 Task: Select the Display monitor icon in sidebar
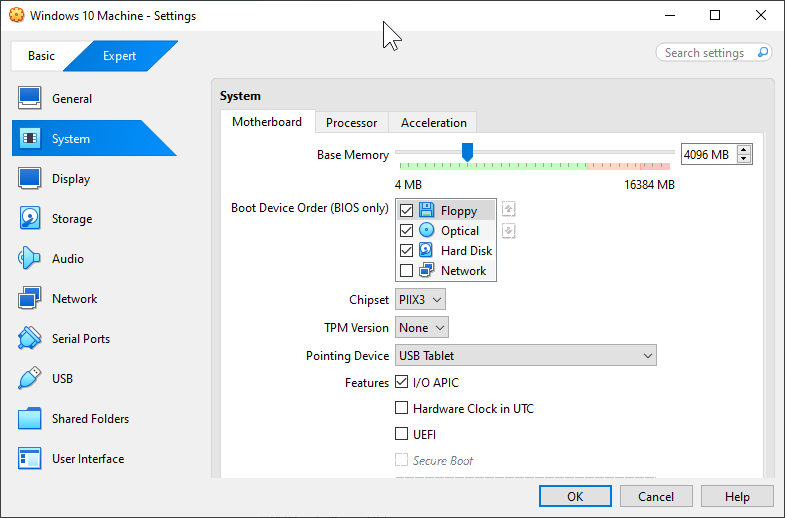pyautogui.click(x=30, y=179)
